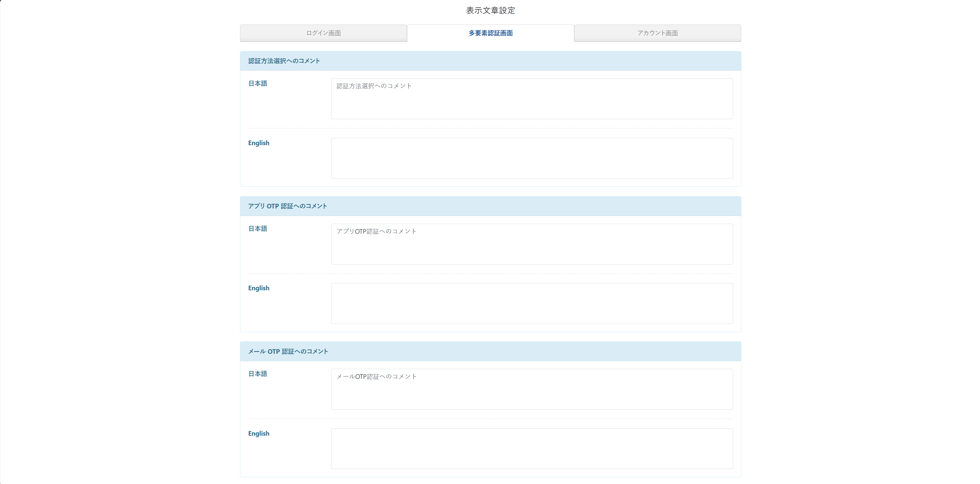
Task: Click the 表示文章設定 page title
Action: point(490,11)
